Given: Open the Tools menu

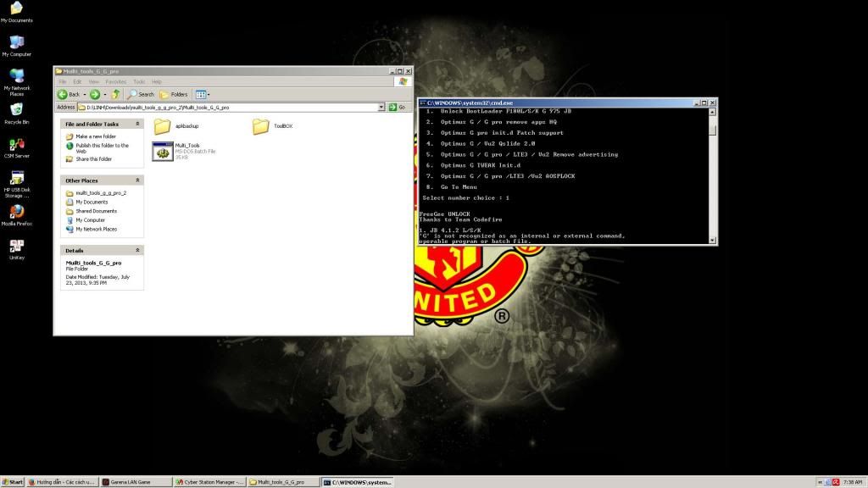Looking at the screenshot, I should 138,82.
